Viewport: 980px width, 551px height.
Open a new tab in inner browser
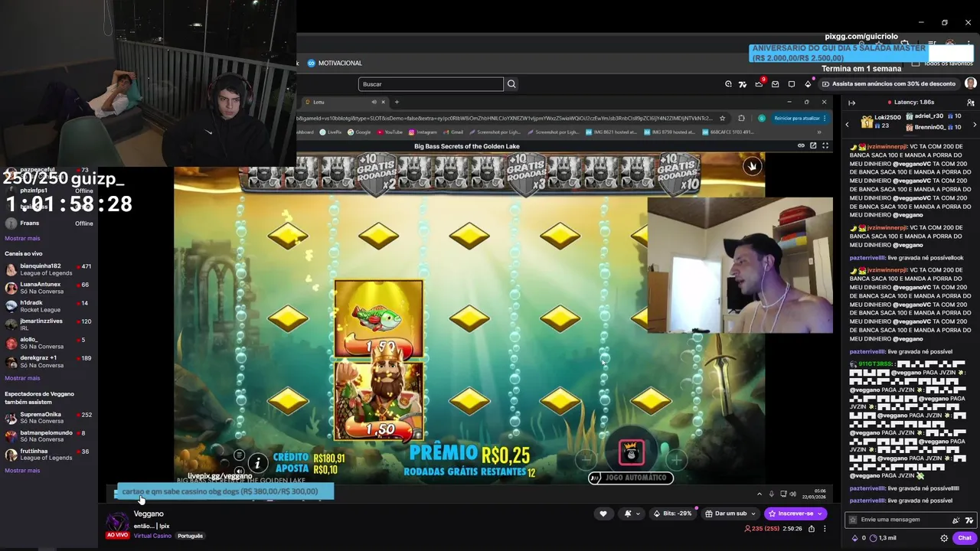397,102
